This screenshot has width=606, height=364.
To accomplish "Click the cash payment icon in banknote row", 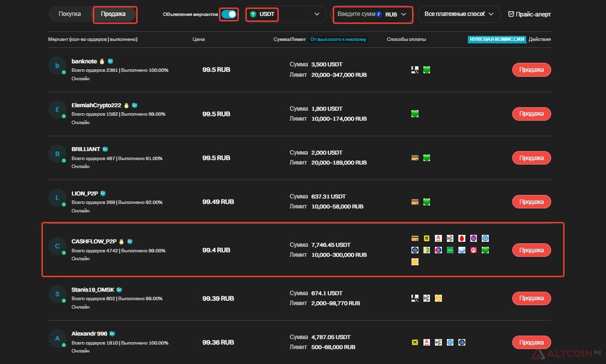I will click(414, 70).
